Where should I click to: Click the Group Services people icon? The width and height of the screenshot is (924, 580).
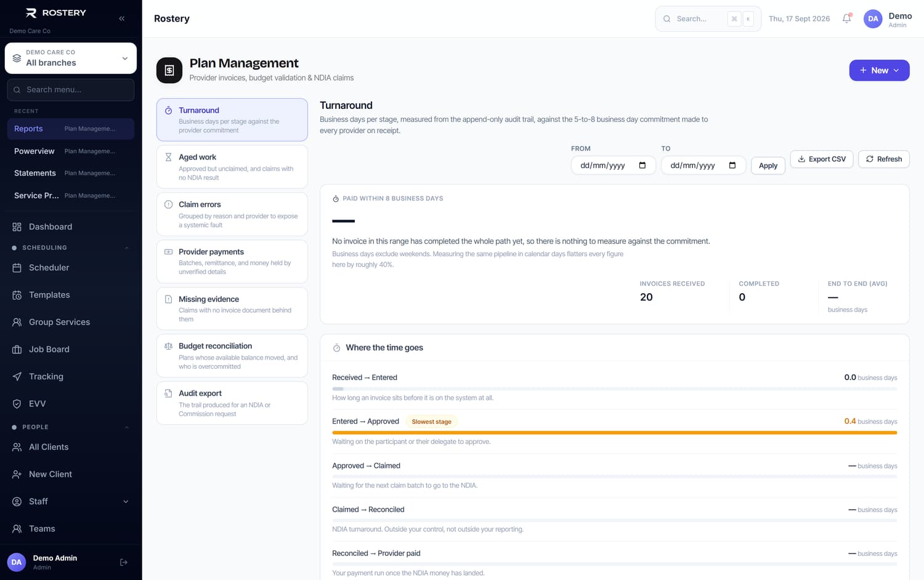pos(17,322)
